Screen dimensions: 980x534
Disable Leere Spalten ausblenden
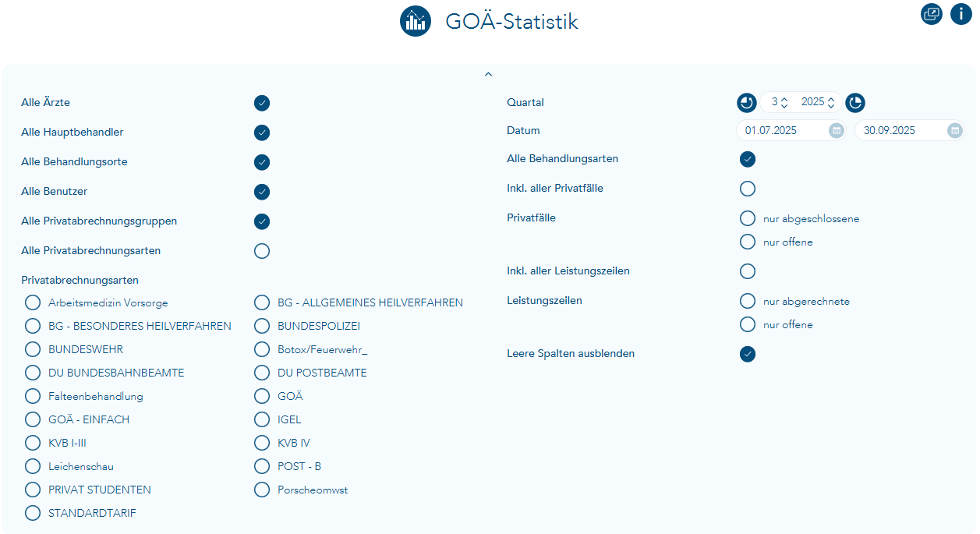coord(748,354)
